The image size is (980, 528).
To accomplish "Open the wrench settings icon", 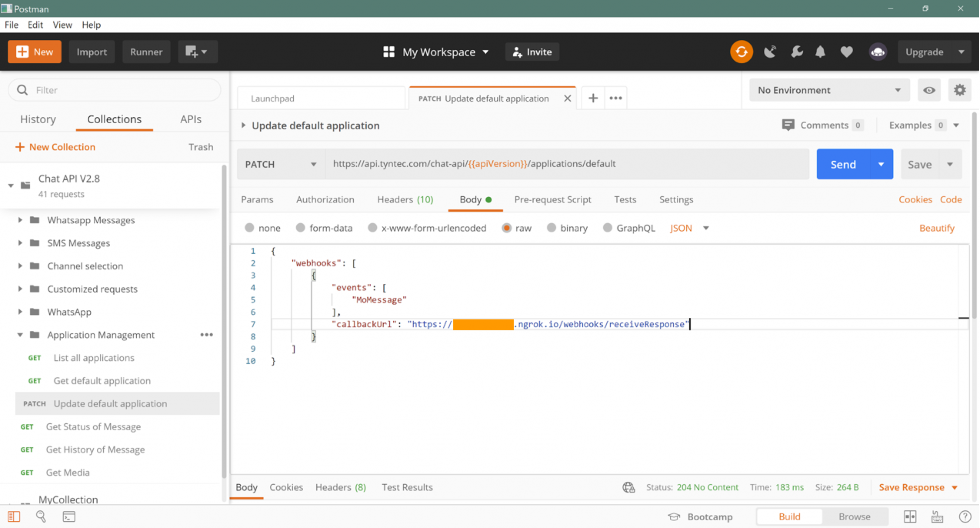I will point(797,52).
